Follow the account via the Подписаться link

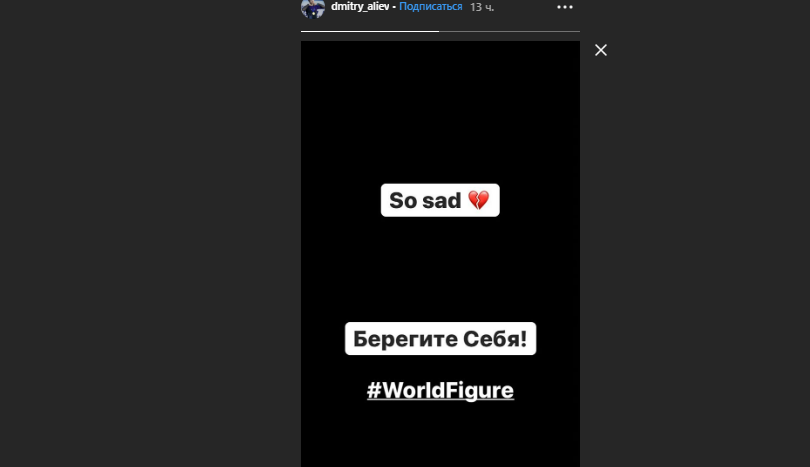431,7
